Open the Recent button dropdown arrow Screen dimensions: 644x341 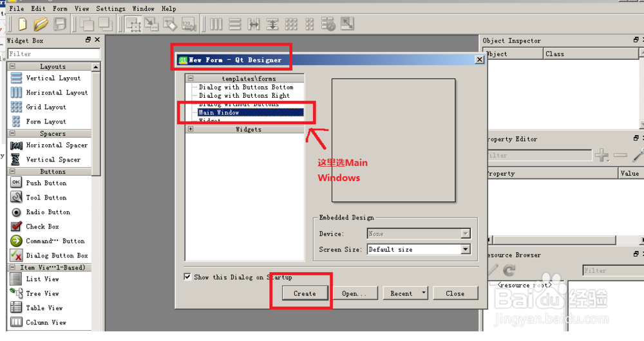coord(424,293)
